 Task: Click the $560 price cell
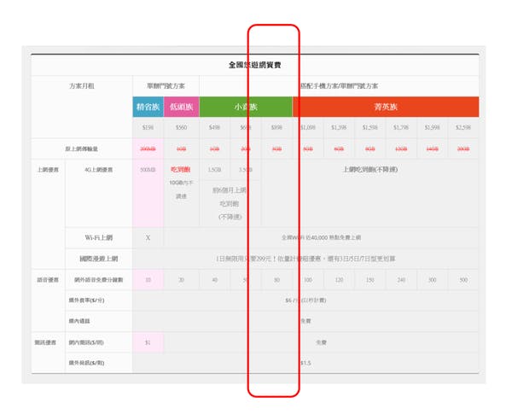[181, 127]
